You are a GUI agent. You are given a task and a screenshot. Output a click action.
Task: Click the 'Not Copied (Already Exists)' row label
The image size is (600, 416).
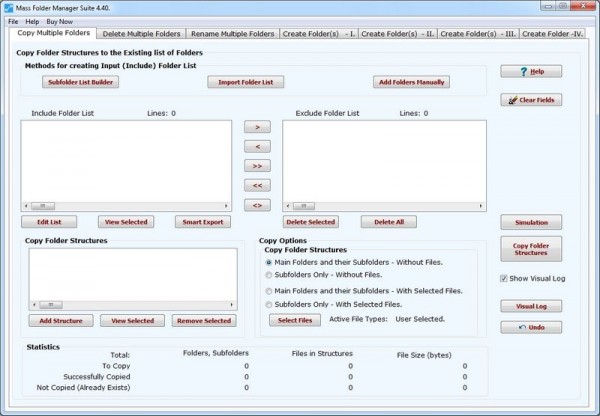83,388
